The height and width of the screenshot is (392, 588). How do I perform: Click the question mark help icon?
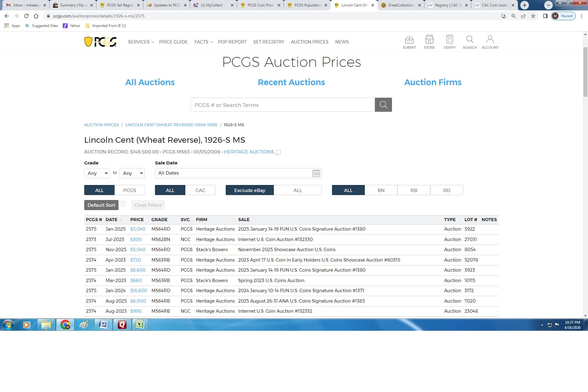[123, 204]
